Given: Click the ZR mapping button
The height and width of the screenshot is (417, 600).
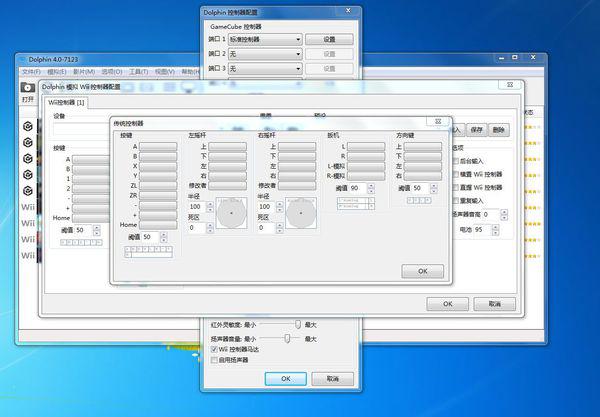Looking at the screenshot, I should (x=158, y=195).
